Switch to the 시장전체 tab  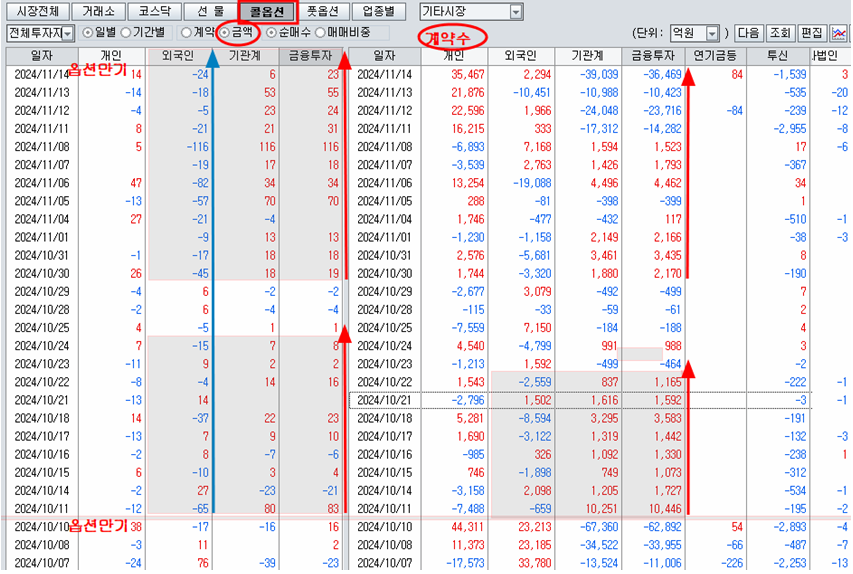click(x=39, y=12)
